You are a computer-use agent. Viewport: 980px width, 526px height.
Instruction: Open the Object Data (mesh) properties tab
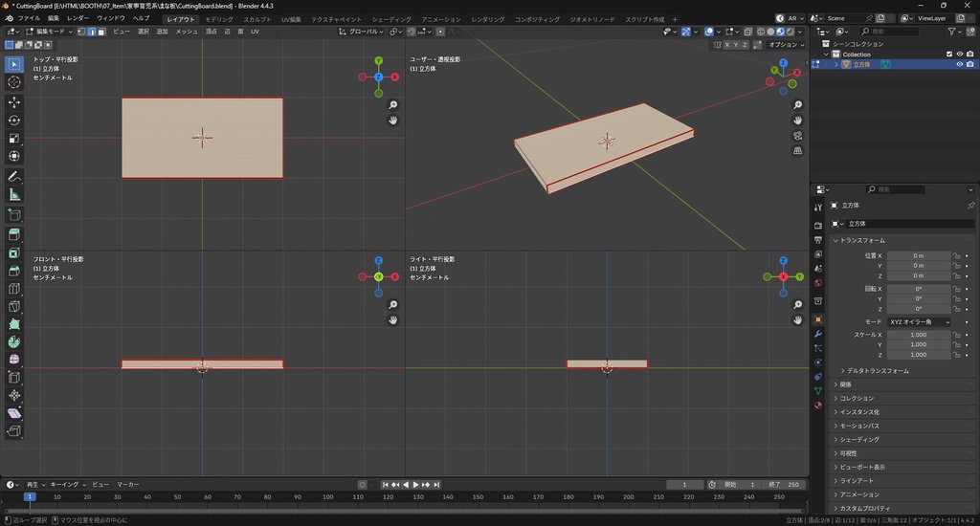point(818,391)
